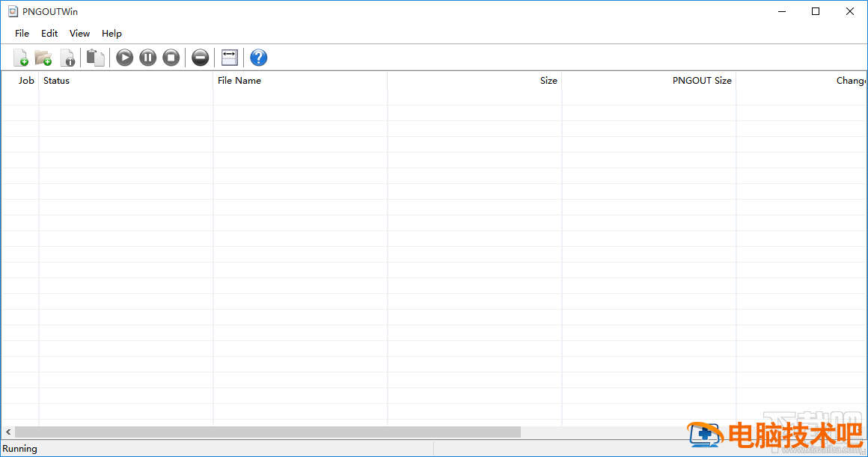The width and height of the screenshot is (868, 457).
Task: Click the Running status bar text
Action: click(20, 449)
